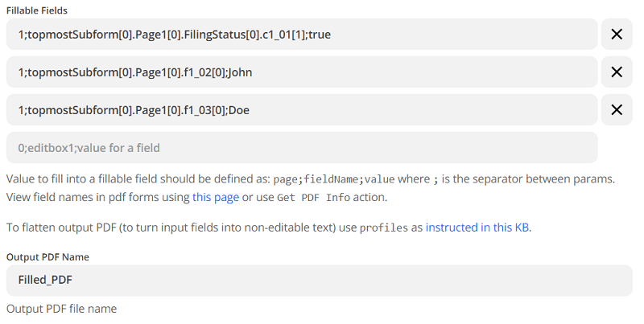Viewport: 644px width, 324px height.
Task: Focus the FilingStatus c1_01 true input
Action: point(302,35)
